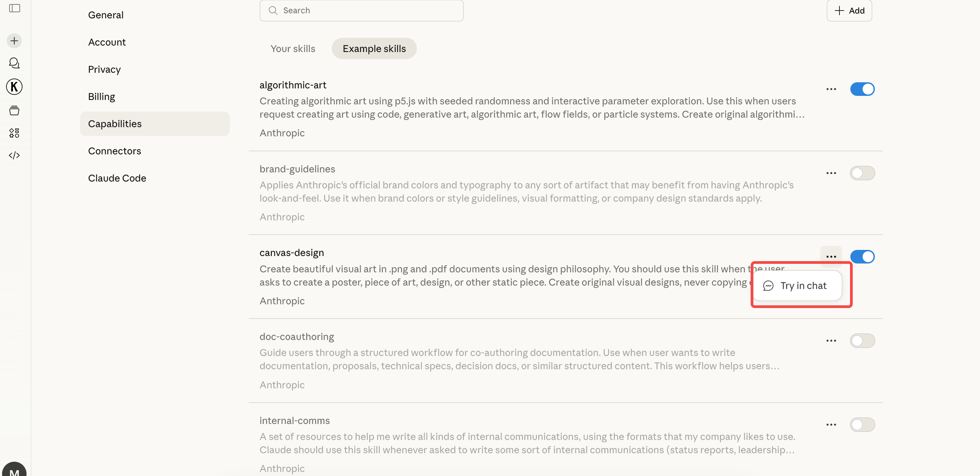The height and width of the screenshot is (476, 980).
Task: Go to Connectors settings page
Action: (115, 151)
